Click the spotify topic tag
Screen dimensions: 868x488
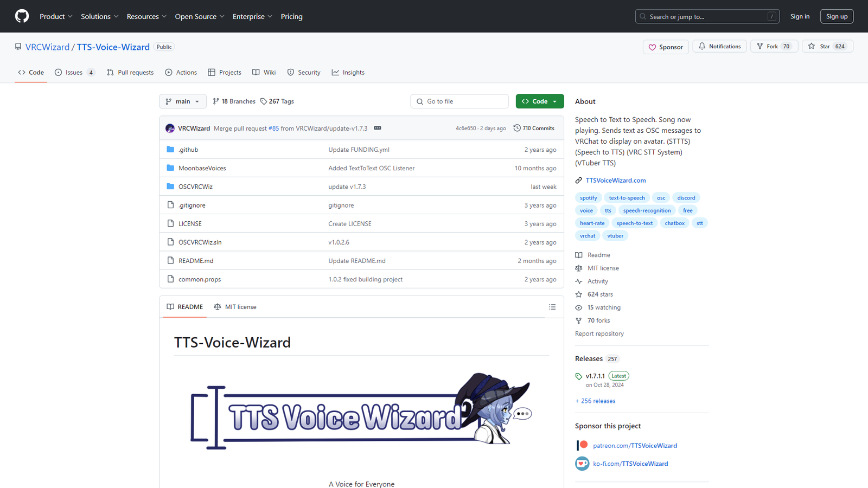pyautogui.click(x=588, y=198)
